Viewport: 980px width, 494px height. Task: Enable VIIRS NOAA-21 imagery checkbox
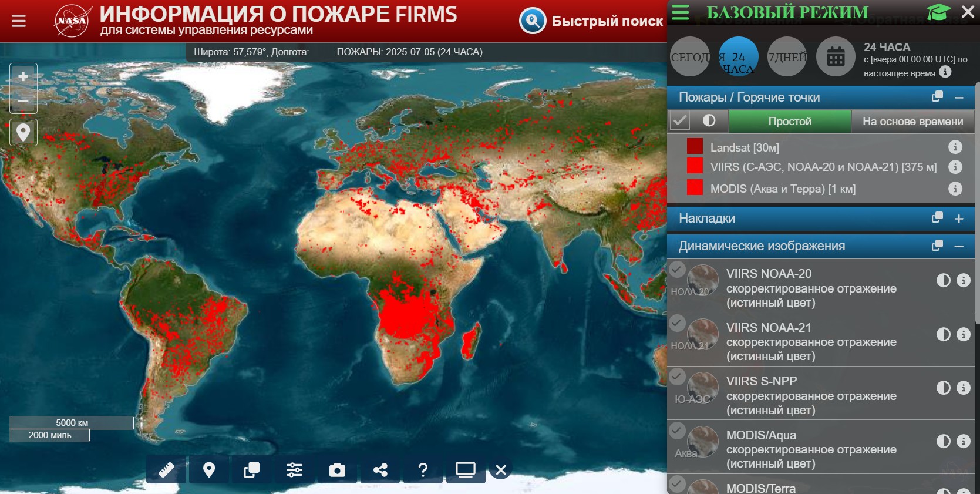coord(677,323)
